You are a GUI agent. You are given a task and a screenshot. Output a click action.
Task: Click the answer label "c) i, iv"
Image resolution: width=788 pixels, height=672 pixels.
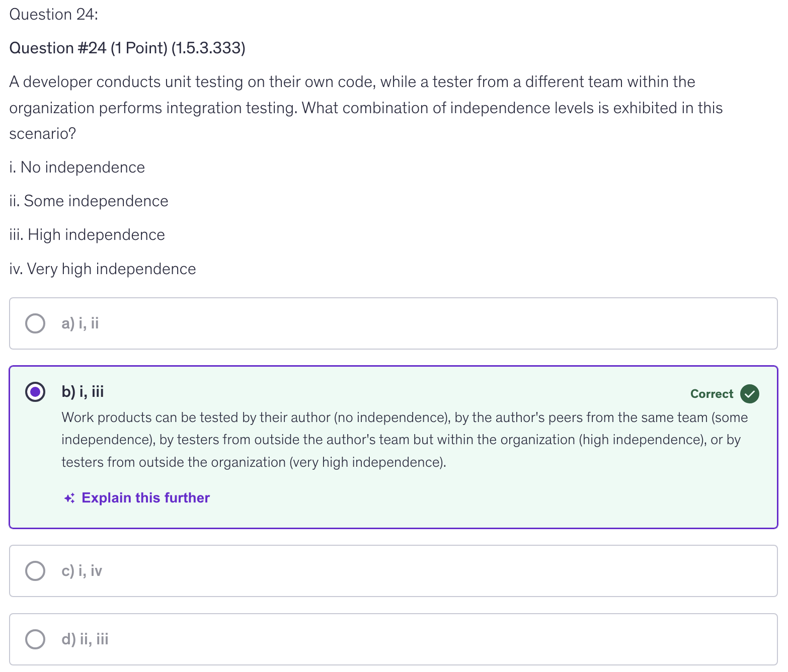(x=82, y=571)
